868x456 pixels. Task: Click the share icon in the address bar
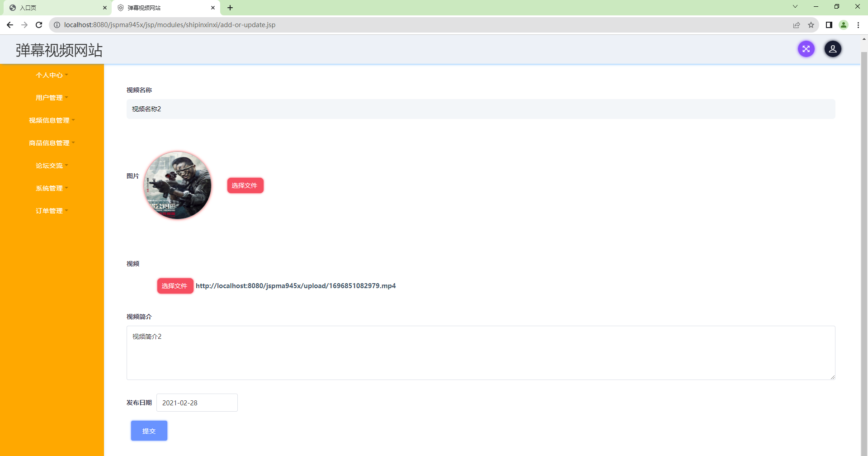[x=797, y=25]
